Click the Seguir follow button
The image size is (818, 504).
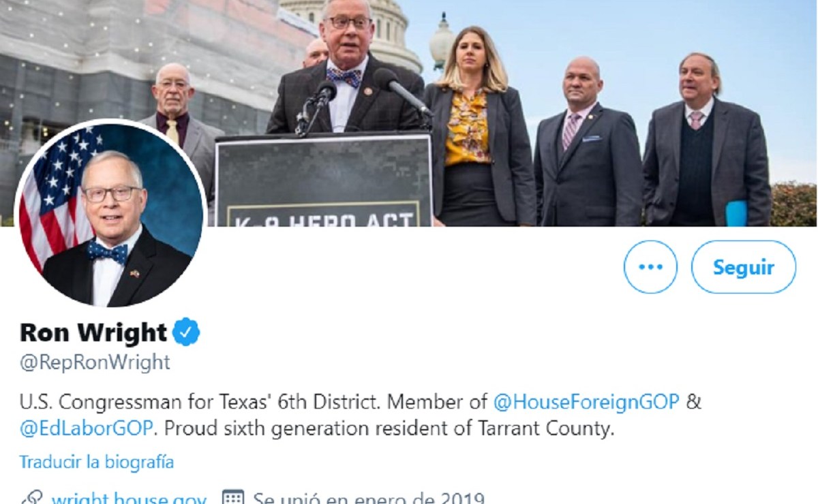click(x=744, y=267)
